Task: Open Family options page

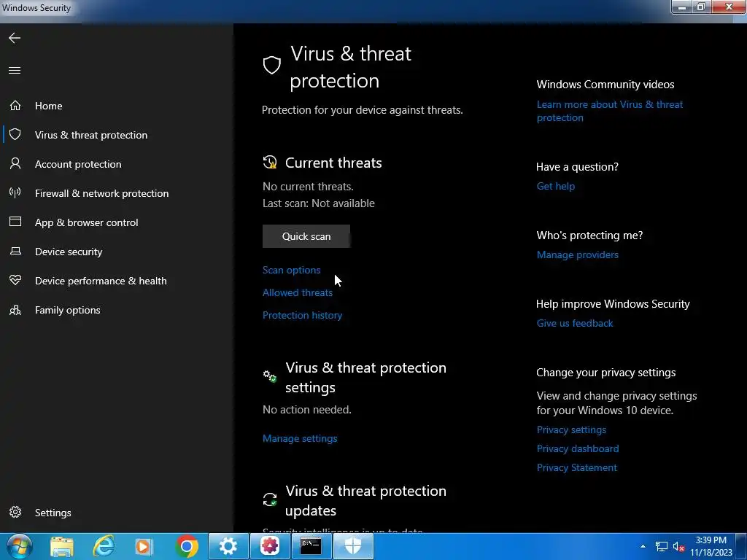Action: tap(68, 310)
